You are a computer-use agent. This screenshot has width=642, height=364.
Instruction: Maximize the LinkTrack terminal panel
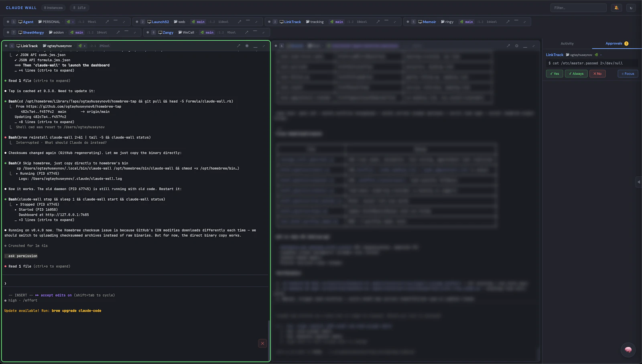264,46
